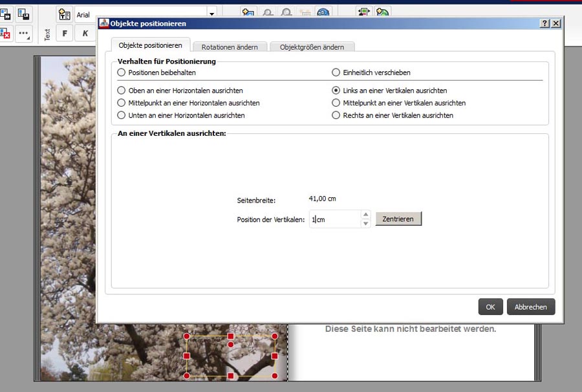Click the save disk icon in top toolbar
Screen dimensions: 582x392
[x=24, y=14]
